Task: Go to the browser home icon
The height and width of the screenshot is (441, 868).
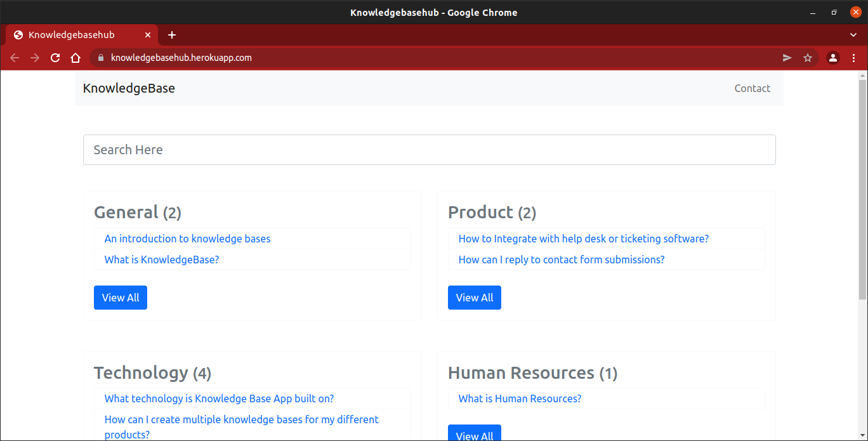Action: click(76, 58)
